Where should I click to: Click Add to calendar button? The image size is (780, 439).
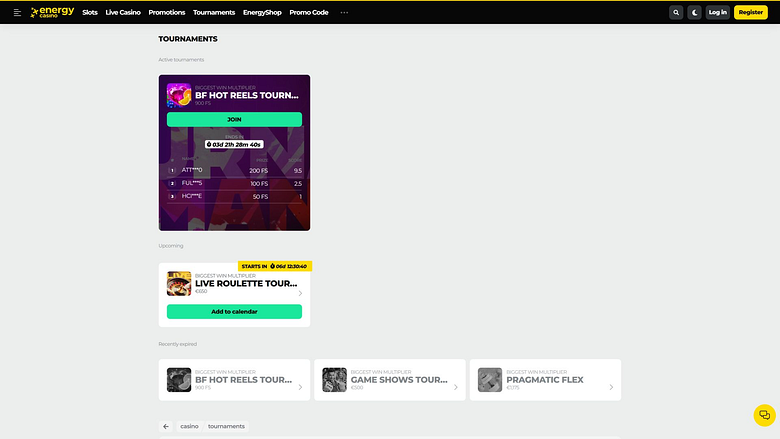[234, 312]
